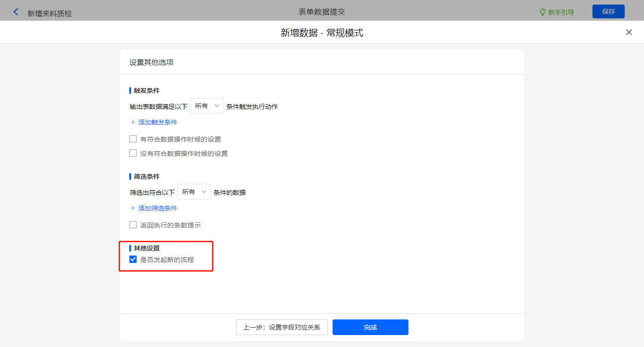Click the 表单数据提交 title in the header

click(x=322, y=11)
